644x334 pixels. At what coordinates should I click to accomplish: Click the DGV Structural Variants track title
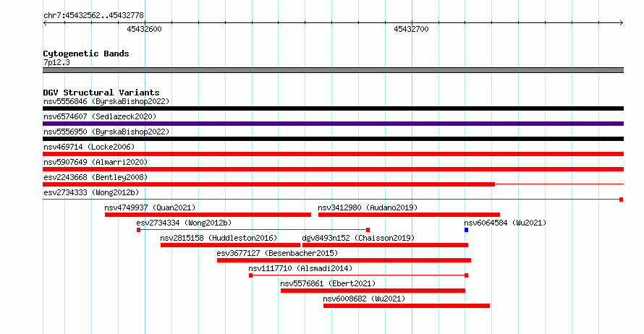click(101, 93)
